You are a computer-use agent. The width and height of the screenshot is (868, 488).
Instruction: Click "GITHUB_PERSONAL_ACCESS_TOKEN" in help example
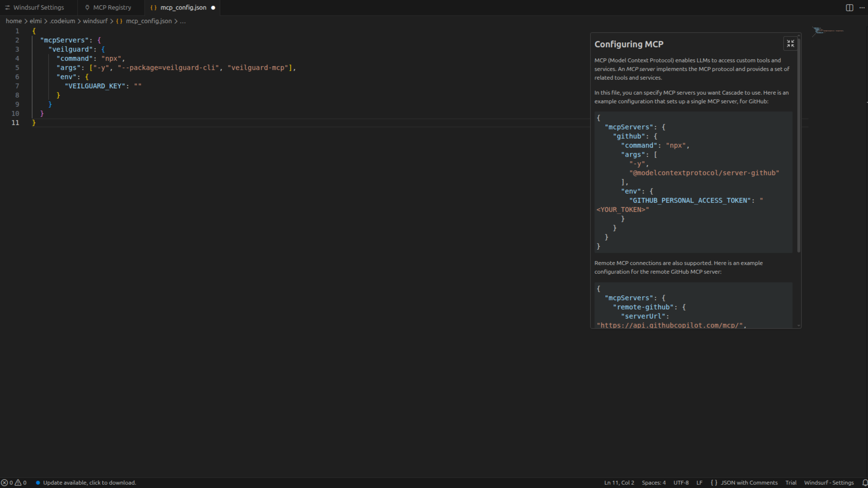pos(690,200)
